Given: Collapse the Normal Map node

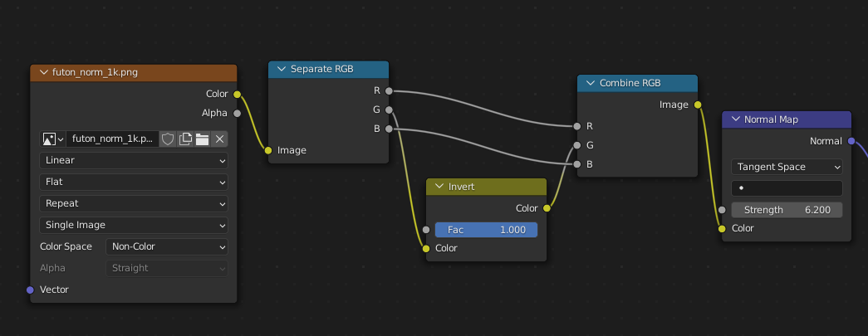Looking at the screenshot, I should (734, 119).
